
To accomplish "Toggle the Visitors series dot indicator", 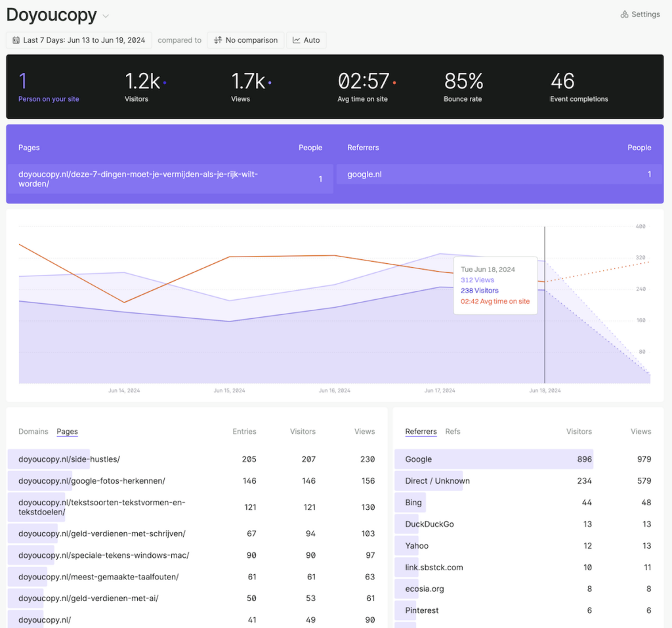I will tap(164, 83).
